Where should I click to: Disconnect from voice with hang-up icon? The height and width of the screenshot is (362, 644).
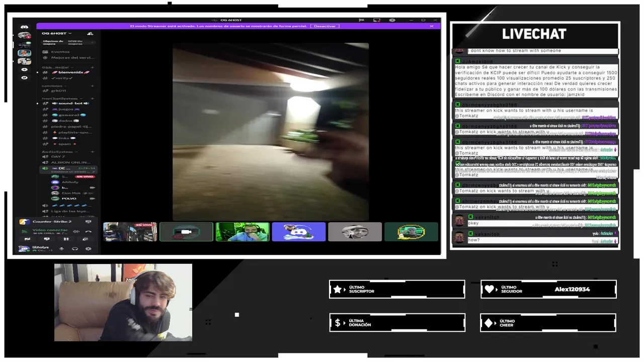tap(88, 231)
